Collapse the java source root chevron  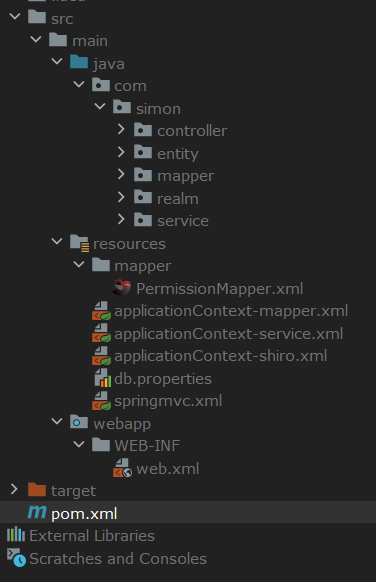57,61
